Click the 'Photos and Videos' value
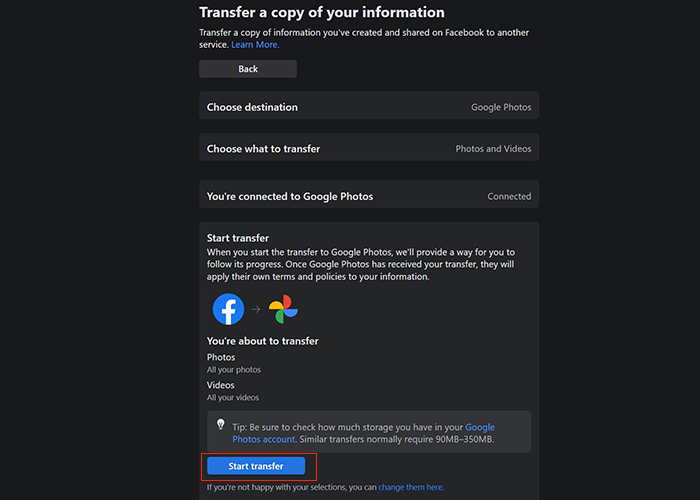Image resolution: width=700 pixels, height=500 pixels. tap(493, 149)
